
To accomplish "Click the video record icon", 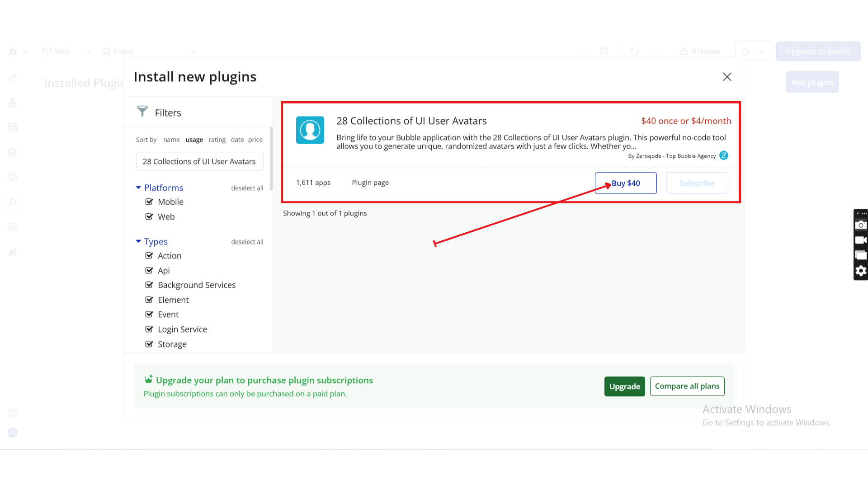I will click(861, 240).
